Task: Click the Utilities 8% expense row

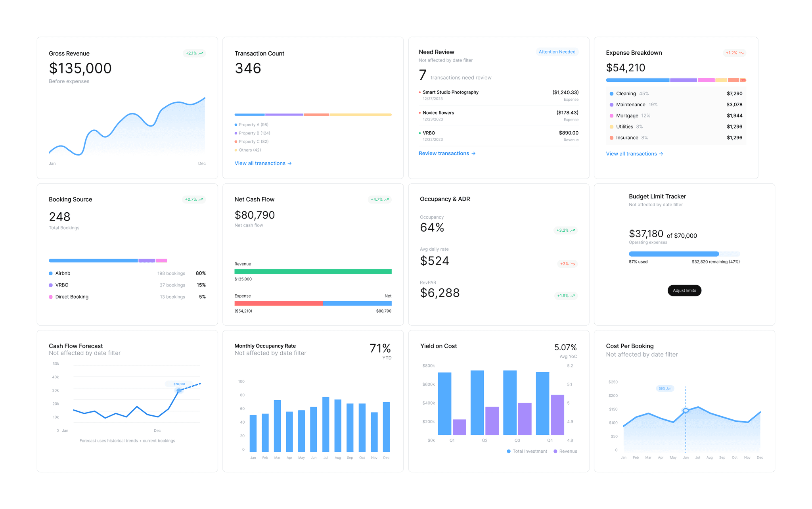Action: coord(676,127)
